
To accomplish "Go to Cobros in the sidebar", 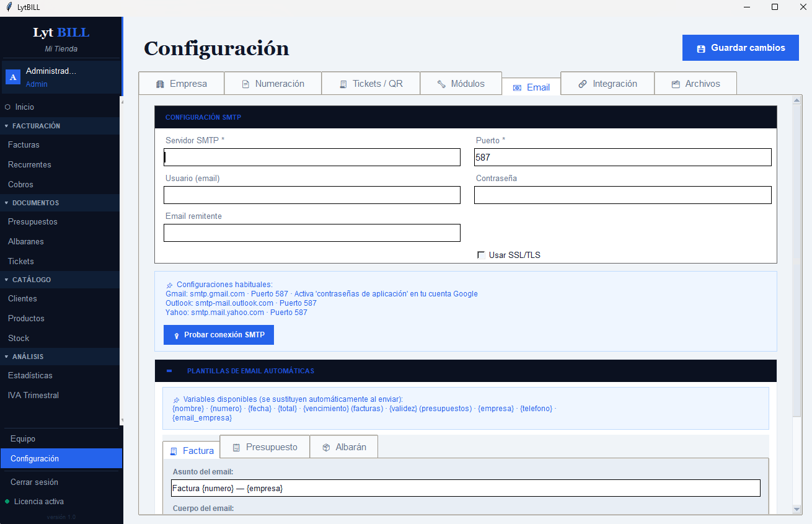I will pyautogui.click(x=60, y=184).
